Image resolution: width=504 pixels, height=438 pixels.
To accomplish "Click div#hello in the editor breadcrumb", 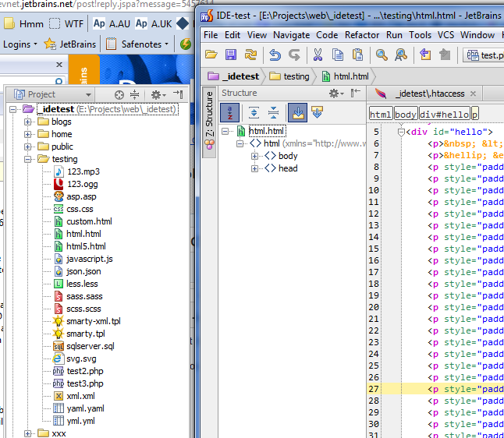I will [444, 115].
